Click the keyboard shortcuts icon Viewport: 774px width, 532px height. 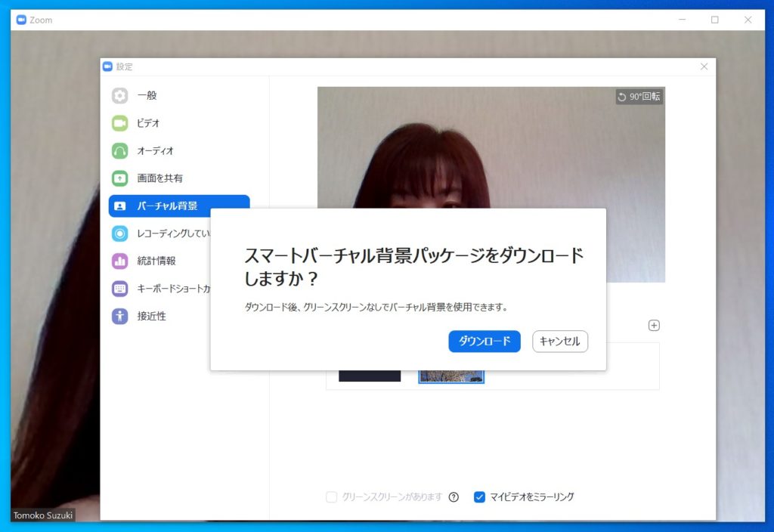[120, 289]
